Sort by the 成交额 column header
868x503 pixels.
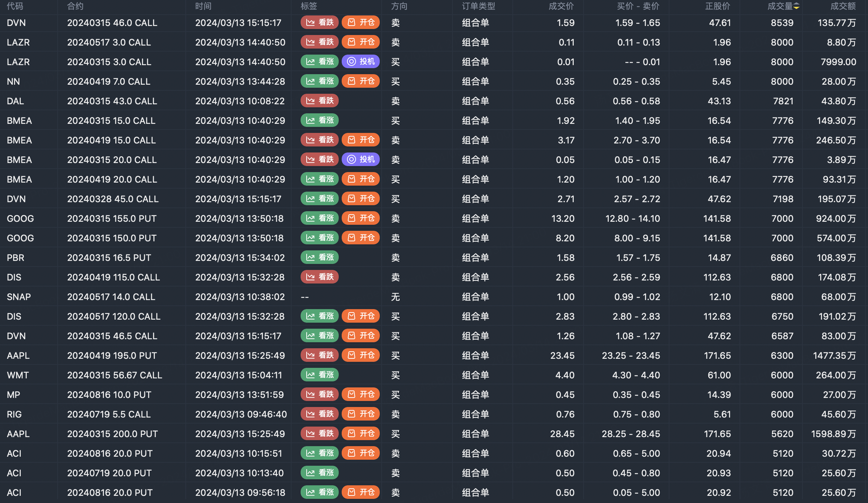coord(843,6)
